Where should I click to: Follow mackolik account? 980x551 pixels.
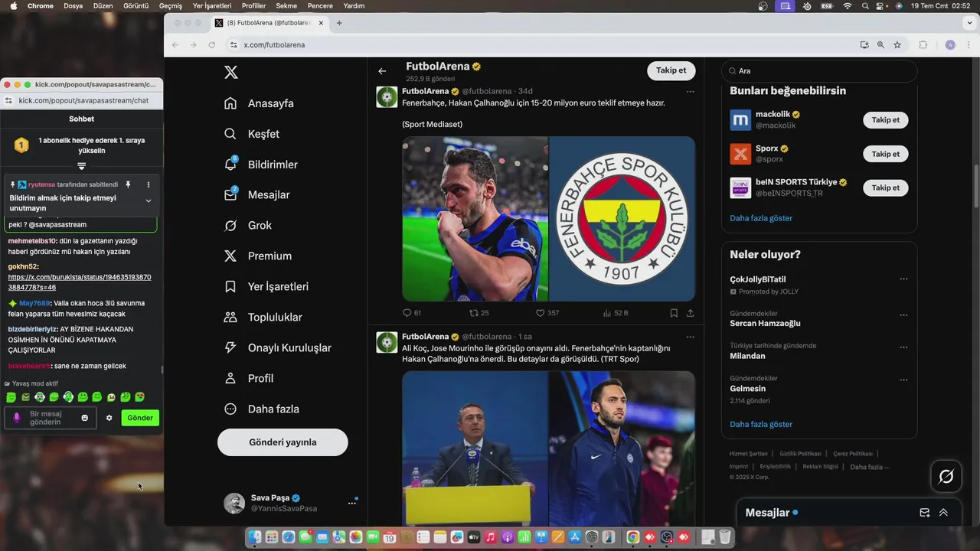coord(886,120)
